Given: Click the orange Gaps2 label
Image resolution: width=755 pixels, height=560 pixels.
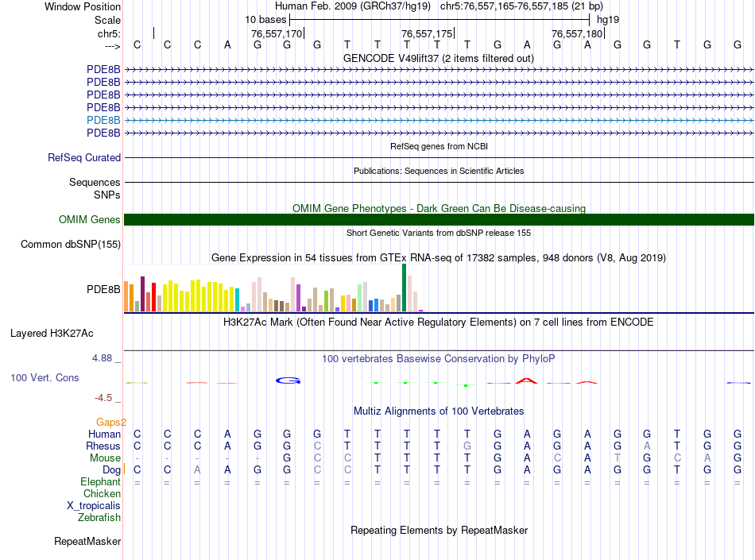Looking at the screenshot, I should tap(111, 423).
